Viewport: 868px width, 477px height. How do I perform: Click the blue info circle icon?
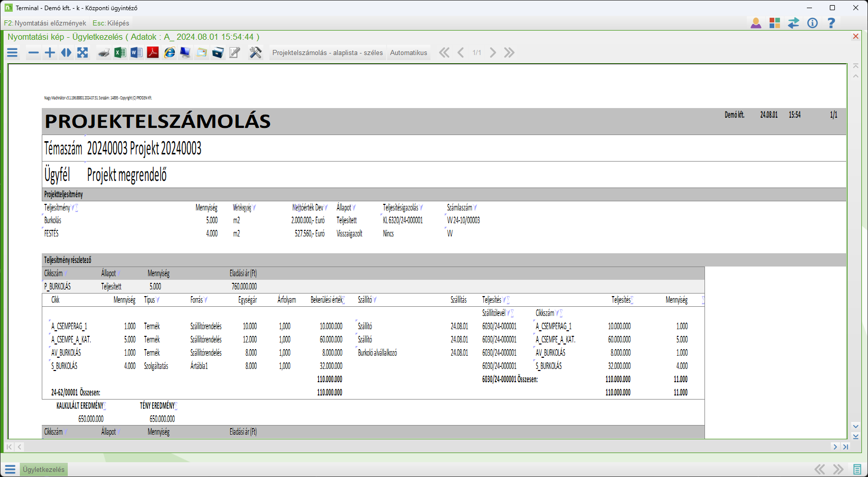click(x=812, y=23)
